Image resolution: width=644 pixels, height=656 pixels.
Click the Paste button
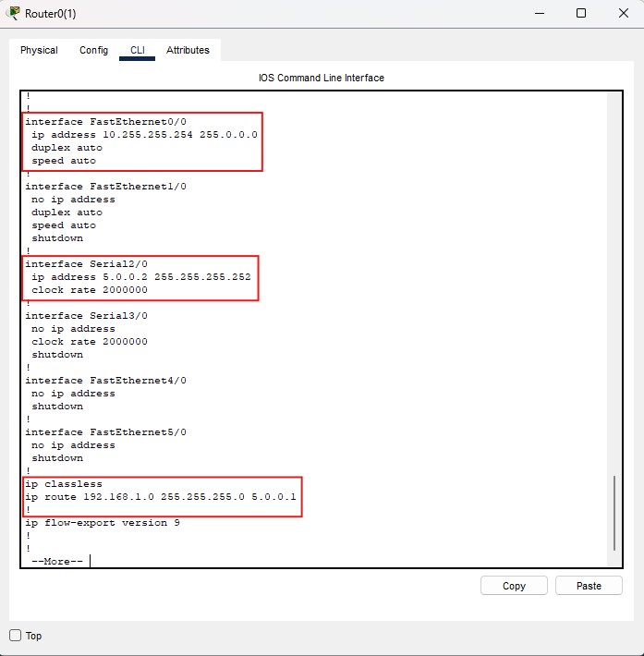[589, 586]
